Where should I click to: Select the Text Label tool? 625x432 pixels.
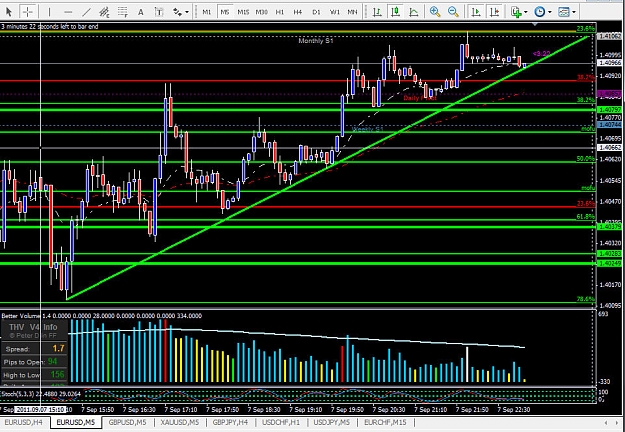[x=159, y=12]
